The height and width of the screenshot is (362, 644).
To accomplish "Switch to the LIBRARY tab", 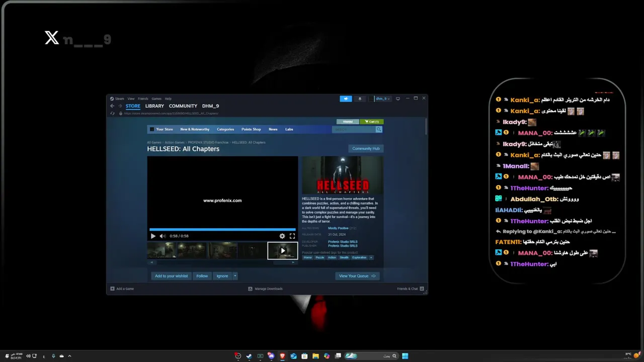I will click(154, 106).
